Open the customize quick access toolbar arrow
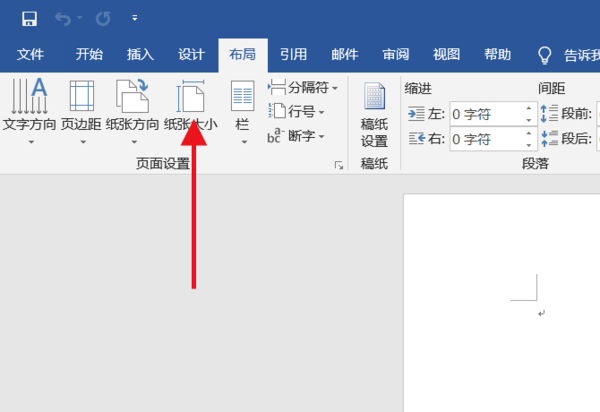The height and width of the screenshot is (412, 600). (134, 18)
